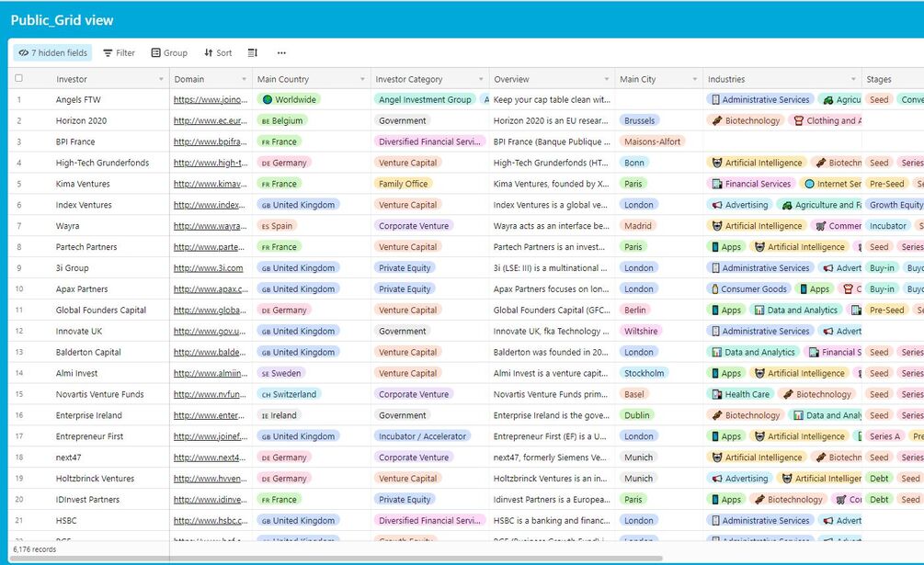The image size is (924, 565).
Task: Open the Horizon 2020 domain link
Action: 211,120
